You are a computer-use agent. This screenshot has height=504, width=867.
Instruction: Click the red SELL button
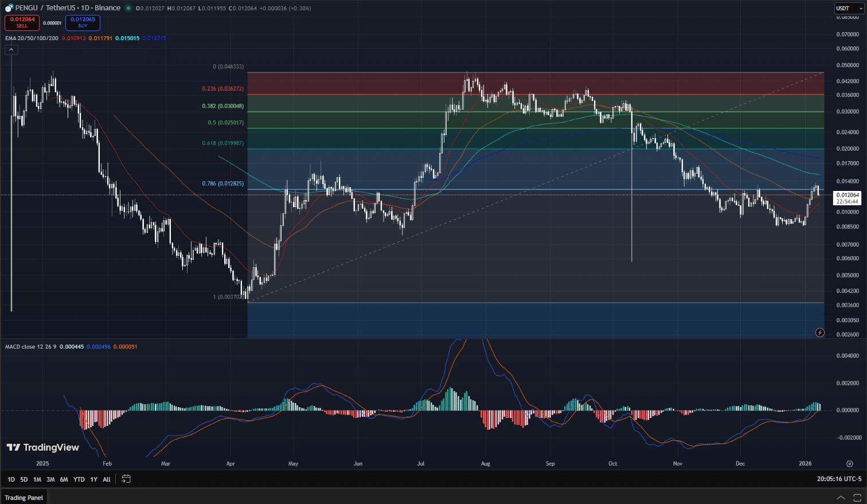[x=22, y=22]
